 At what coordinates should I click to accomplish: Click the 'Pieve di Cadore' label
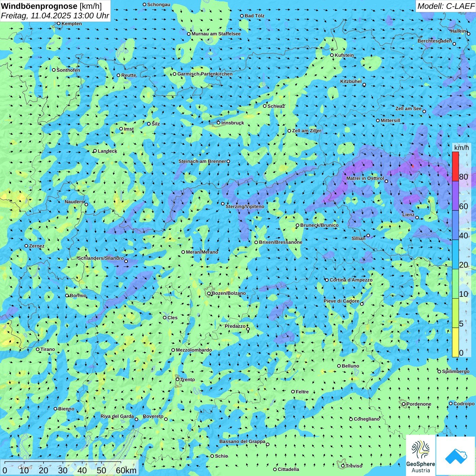coord(341,301)
